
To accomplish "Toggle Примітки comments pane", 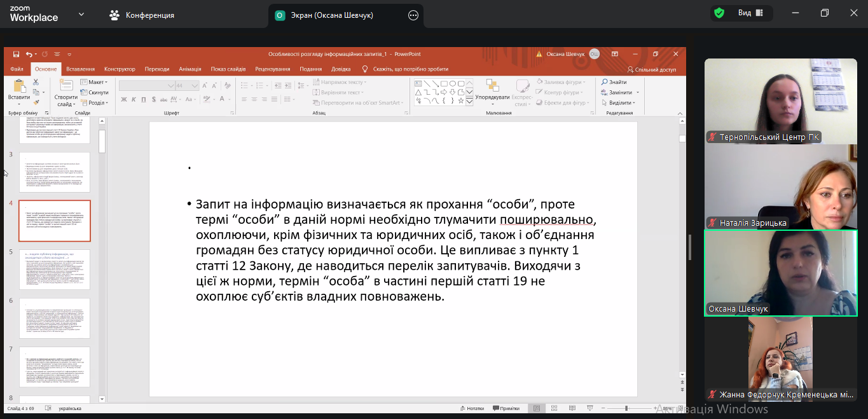I will (506, 408).
